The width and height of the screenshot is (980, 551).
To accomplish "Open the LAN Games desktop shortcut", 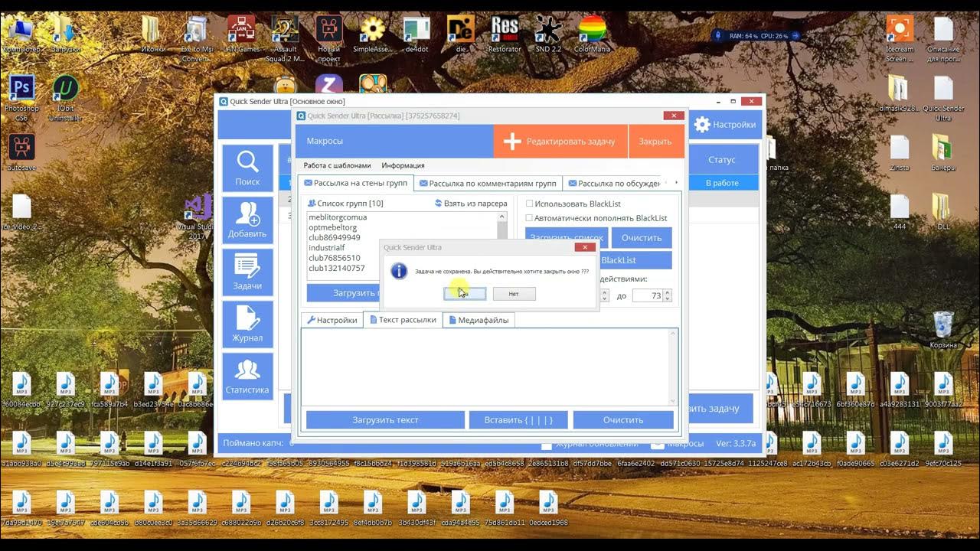I will [x=241, y=34].
